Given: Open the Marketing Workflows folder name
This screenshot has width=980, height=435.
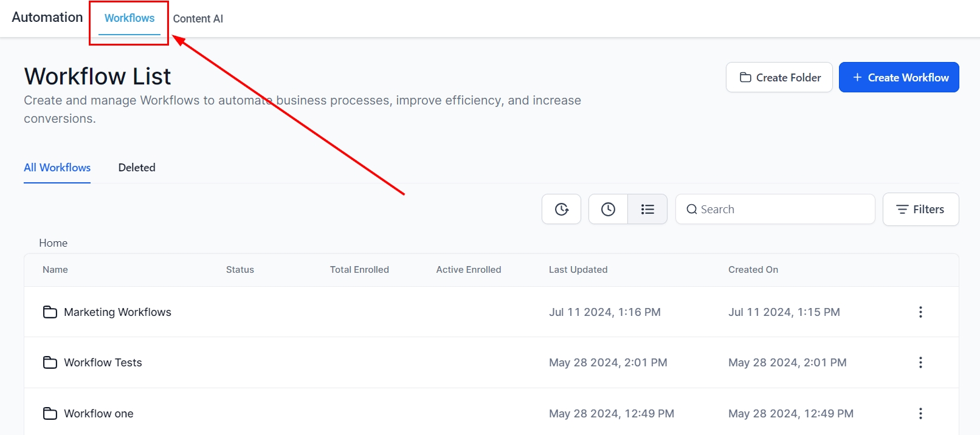Looking at the screenshot, I should click(x=117, y=312).
